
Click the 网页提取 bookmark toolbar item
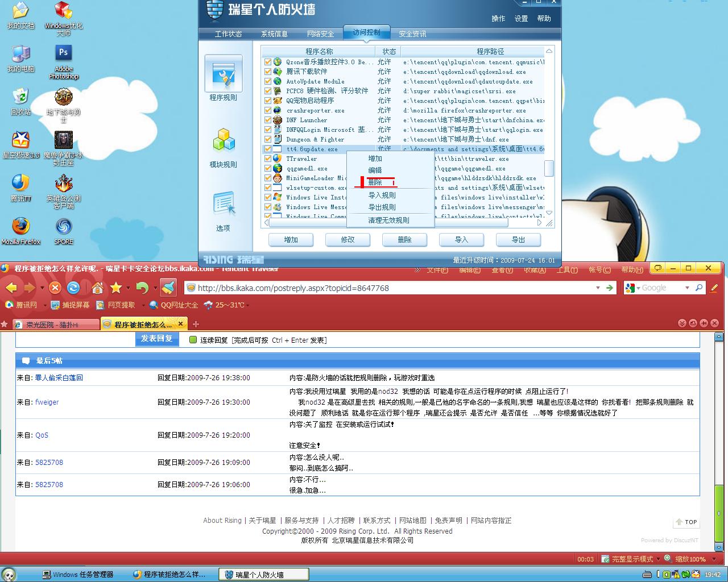point(116,305)
